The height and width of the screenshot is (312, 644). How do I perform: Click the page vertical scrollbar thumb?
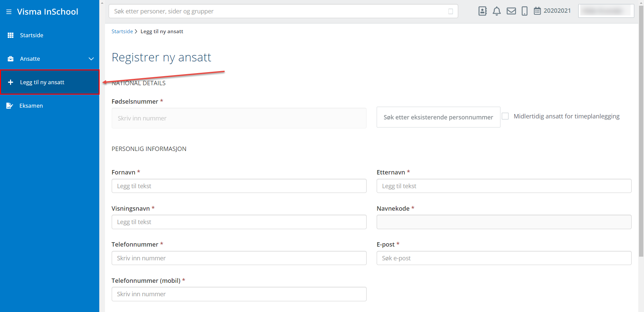(x=641, y=131)
